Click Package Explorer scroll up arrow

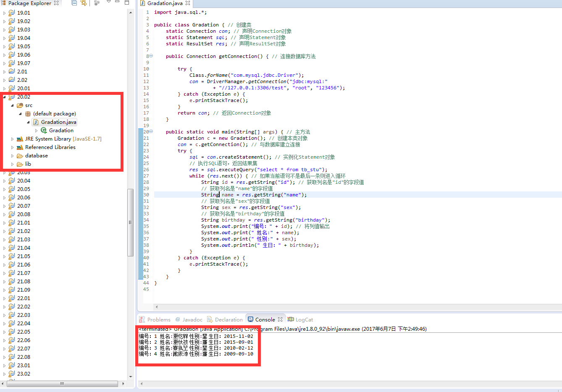pyautogui.click(x=131, y=12)
